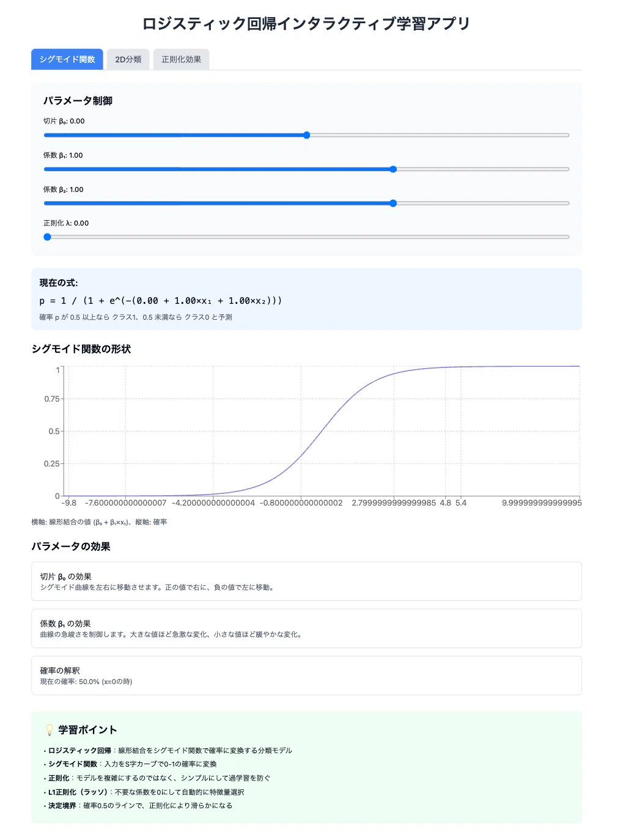626x840 pixels.
Task: Click the axis caption 横軸: 線形結合の値
Action: click(99, 522)
